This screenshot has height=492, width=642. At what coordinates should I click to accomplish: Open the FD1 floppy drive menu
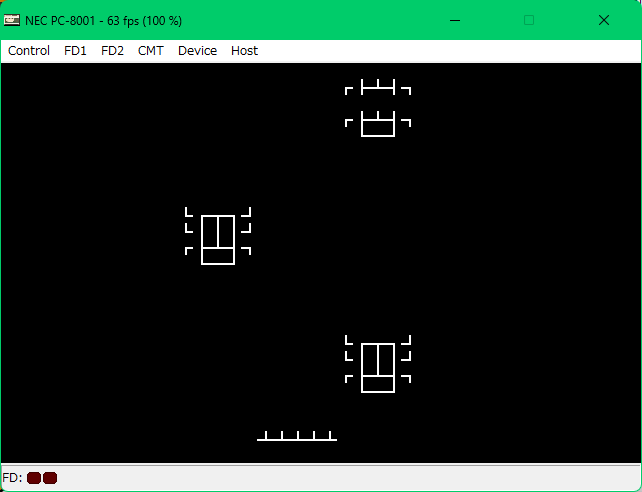pyautogui.click(x=75, y=51)
